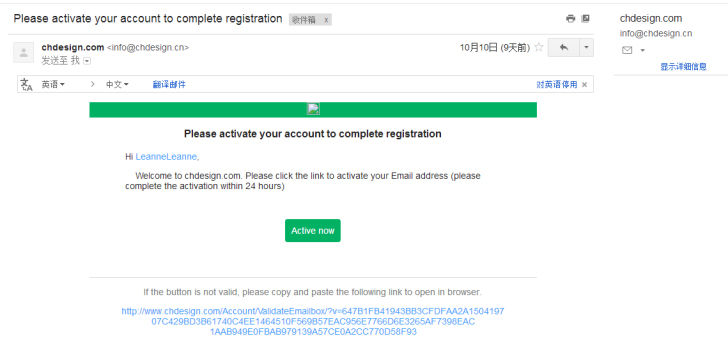Click the green Active now button
The width and height of the screenshot is (728, 360).
coord(312,230)
